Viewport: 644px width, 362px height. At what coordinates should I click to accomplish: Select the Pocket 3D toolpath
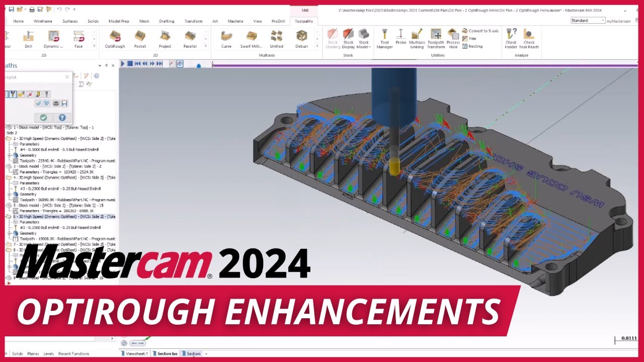pyautogui.click(x=140, y=39)
